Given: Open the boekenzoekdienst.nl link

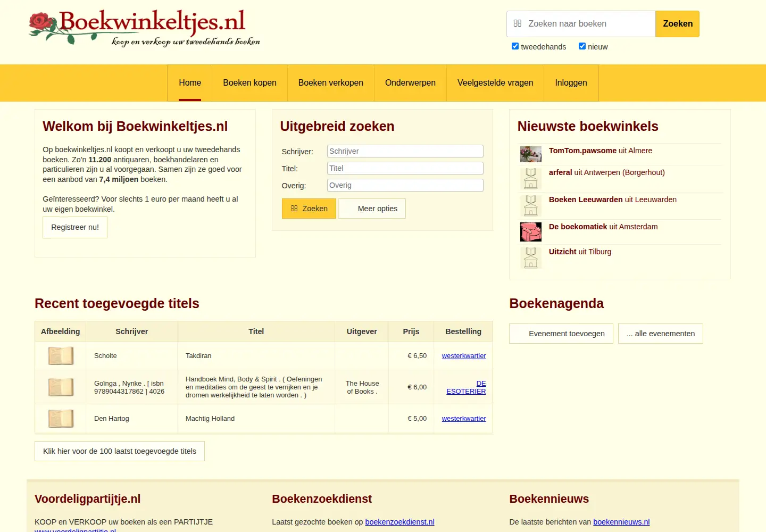Looking at the screenshot, I should click(x=399, y=522).
